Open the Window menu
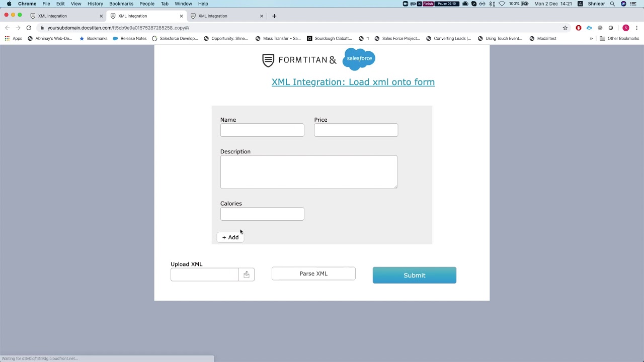Viewport: 644px width, 362px height. click(183, 4)
